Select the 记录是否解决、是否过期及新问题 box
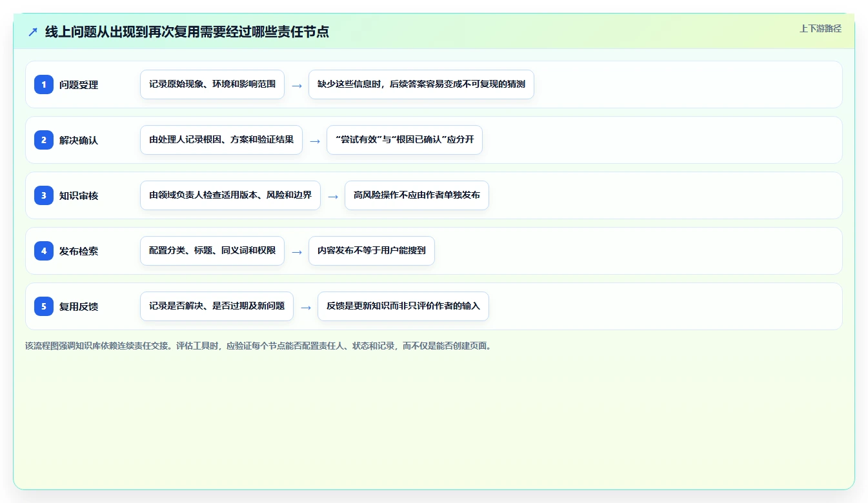 (x=217, y=306)
